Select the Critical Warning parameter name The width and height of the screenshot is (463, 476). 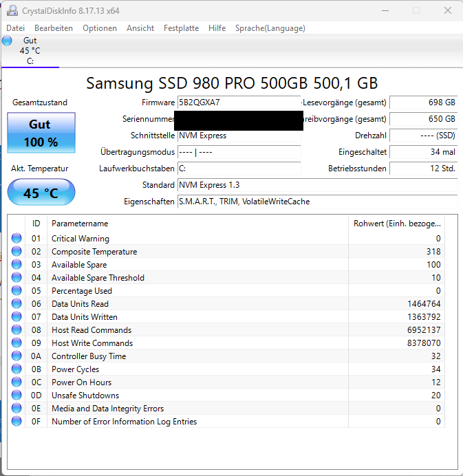coord(80,239)
